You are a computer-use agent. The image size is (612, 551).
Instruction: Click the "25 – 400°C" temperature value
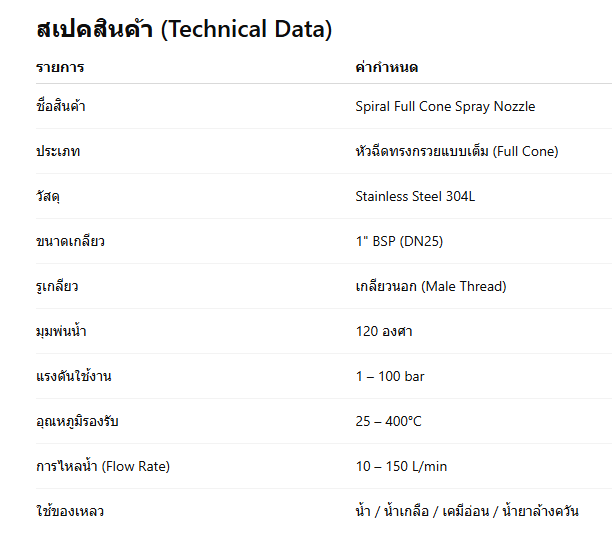tap(388, 422)
